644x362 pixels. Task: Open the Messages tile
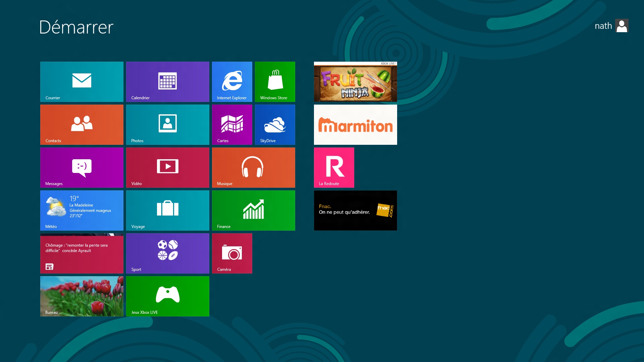(82, 168)
